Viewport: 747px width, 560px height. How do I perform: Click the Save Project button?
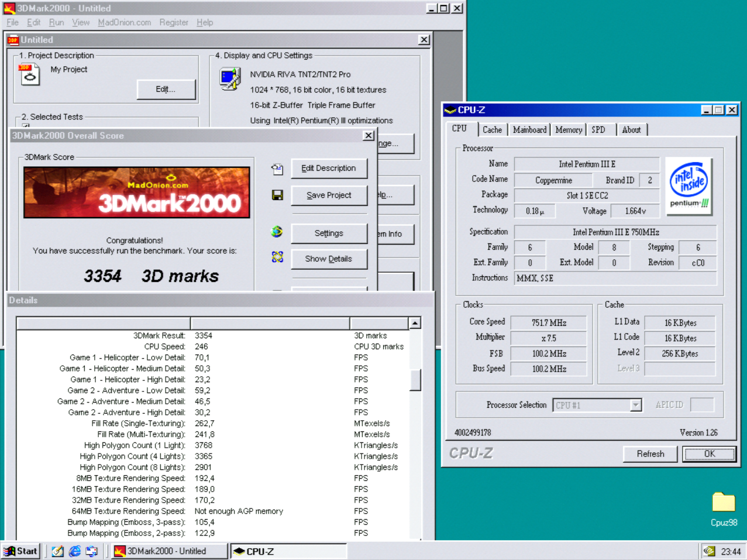(x=329, y=195)
